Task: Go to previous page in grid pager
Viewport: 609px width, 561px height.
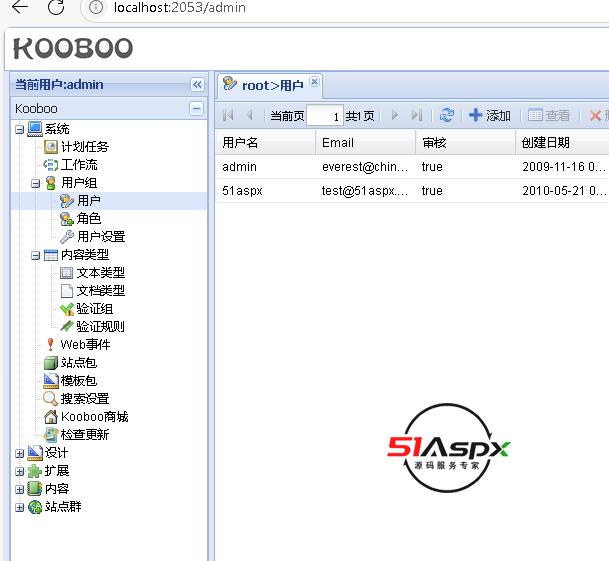Action: [x=250, y=115]
